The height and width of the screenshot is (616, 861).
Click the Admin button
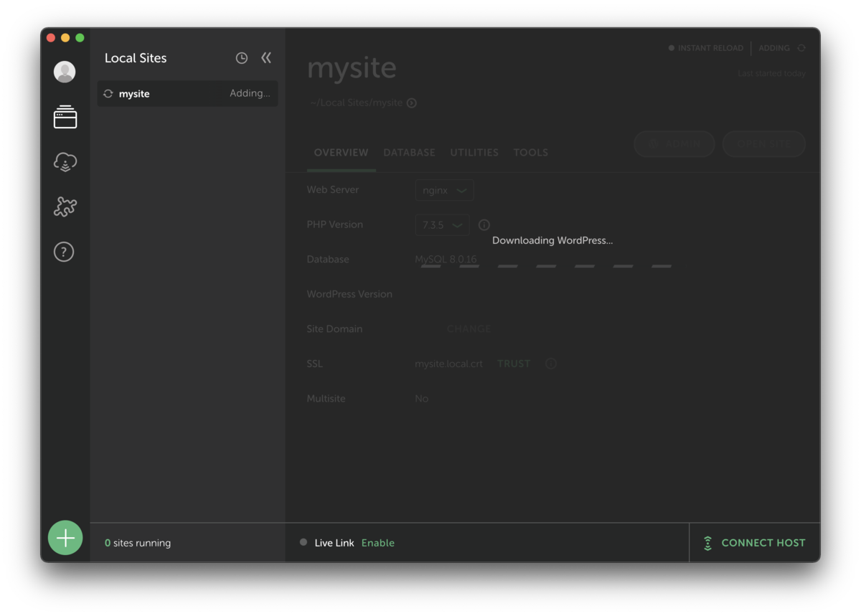pos(674,144)
